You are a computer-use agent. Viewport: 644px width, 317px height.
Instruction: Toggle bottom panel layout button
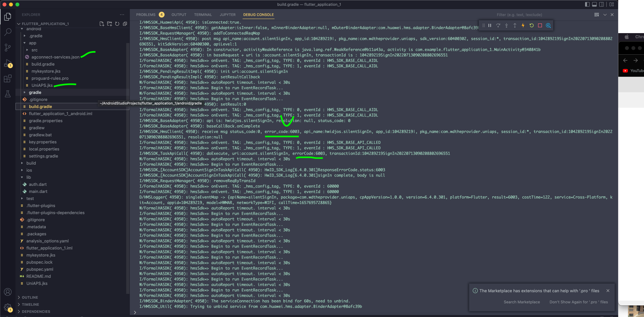(594, 5)
